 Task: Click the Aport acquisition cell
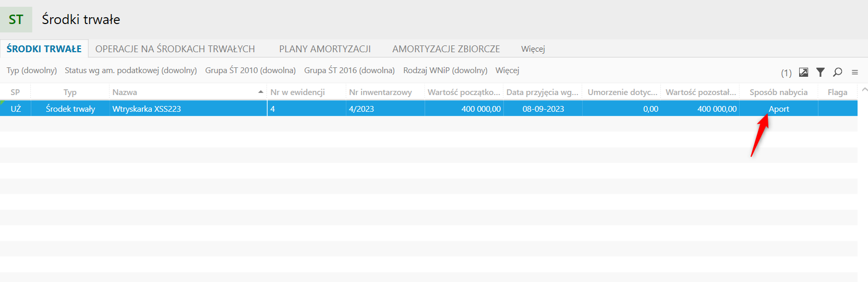[x=779, y=109]
